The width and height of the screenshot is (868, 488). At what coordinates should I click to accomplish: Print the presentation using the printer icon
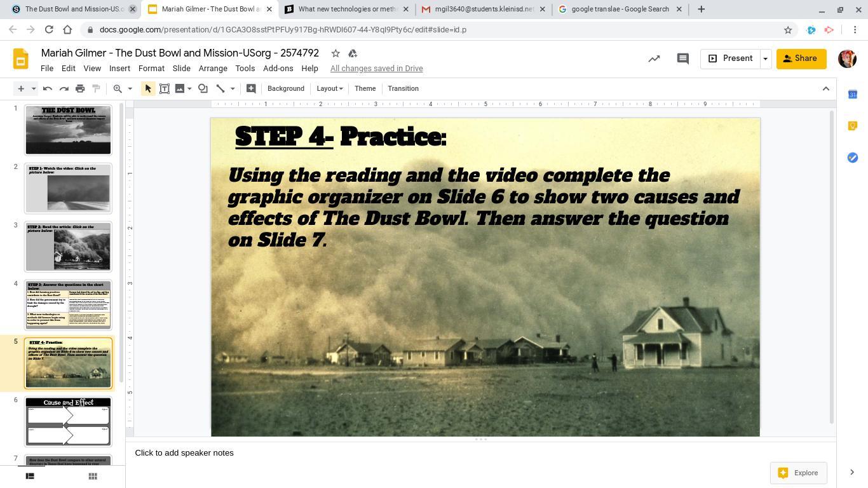point(80,88)
